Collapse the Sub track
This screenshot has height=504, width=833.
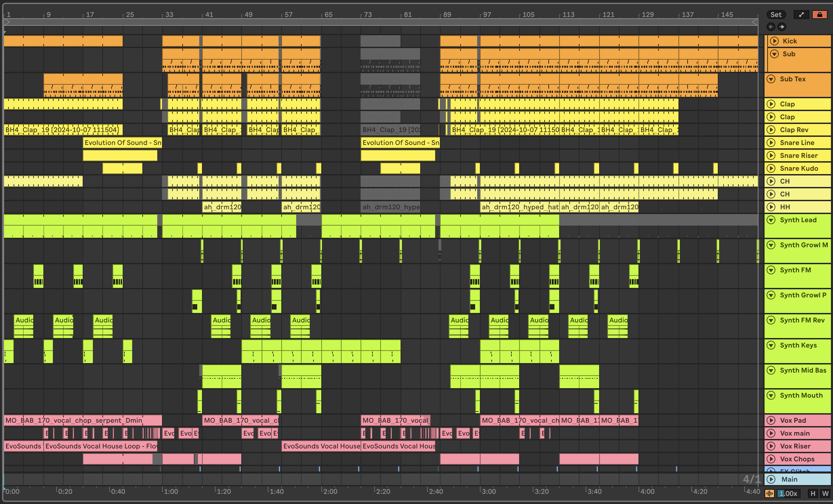[774, 54]
